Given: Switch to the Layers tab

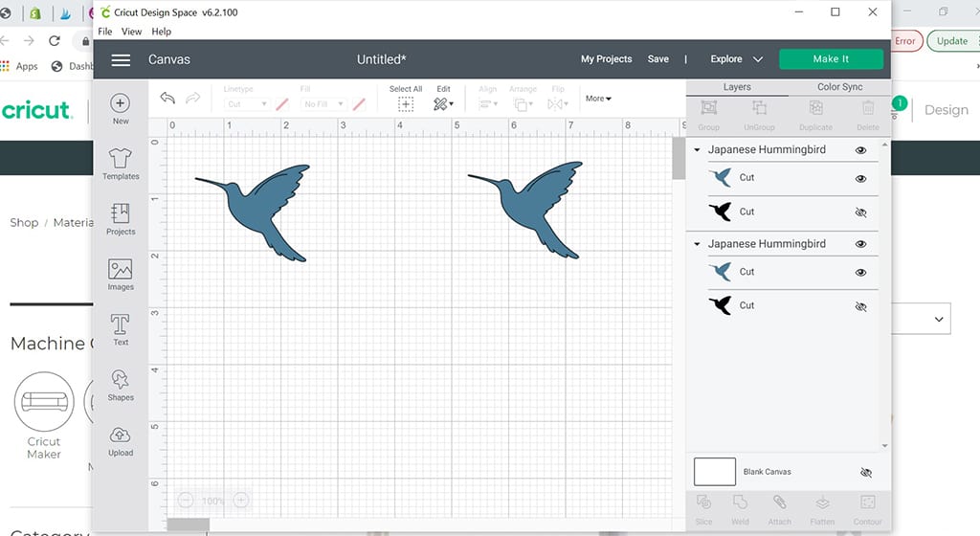Looking at the screenshot, I should coord(737,87).
